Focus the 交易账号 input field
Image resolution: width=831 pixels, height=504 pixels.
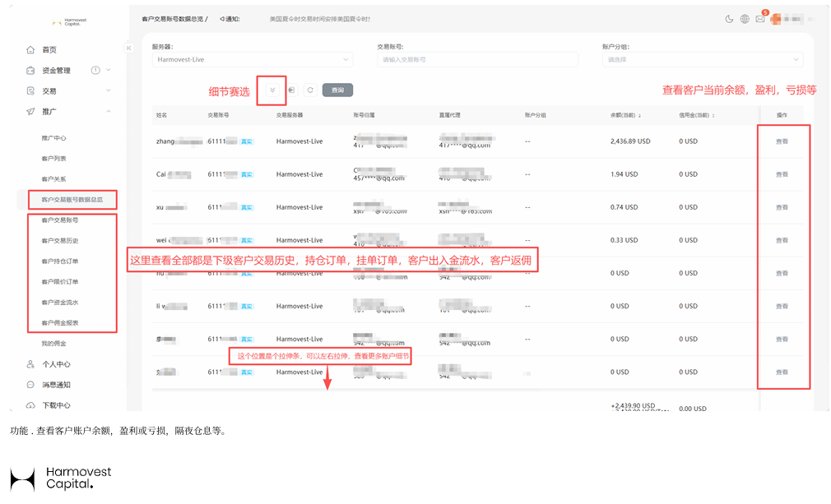tap(477, 60)
